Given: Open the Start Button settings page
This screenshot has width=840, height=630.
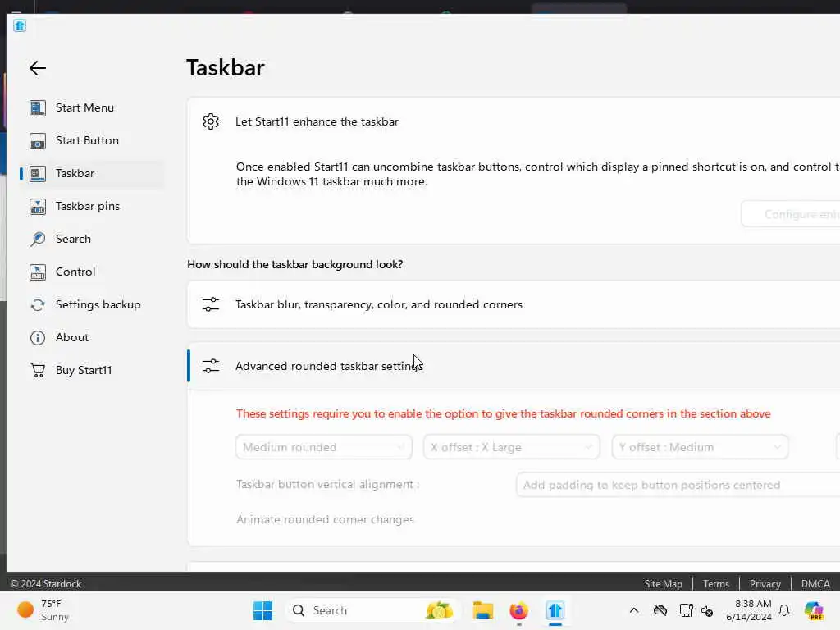Looking at the screenshot, I should pos(87,140).
